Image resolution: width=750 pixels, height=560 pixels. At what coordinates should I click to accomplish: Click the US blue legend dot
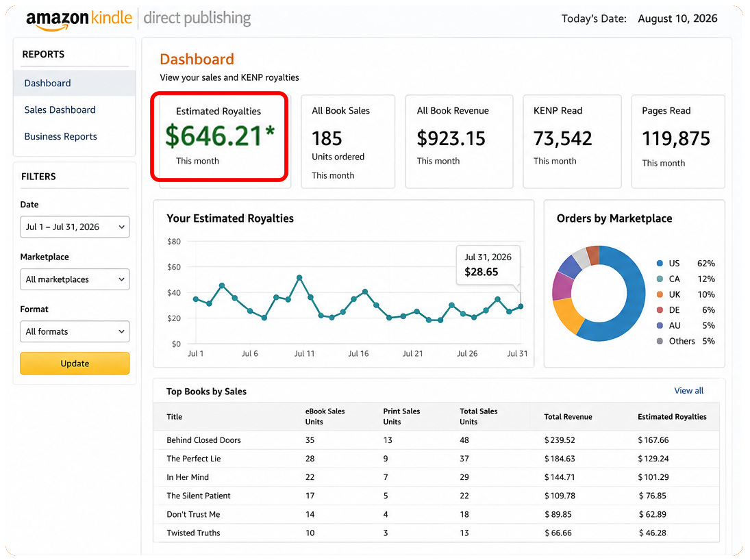pos(660,264)
